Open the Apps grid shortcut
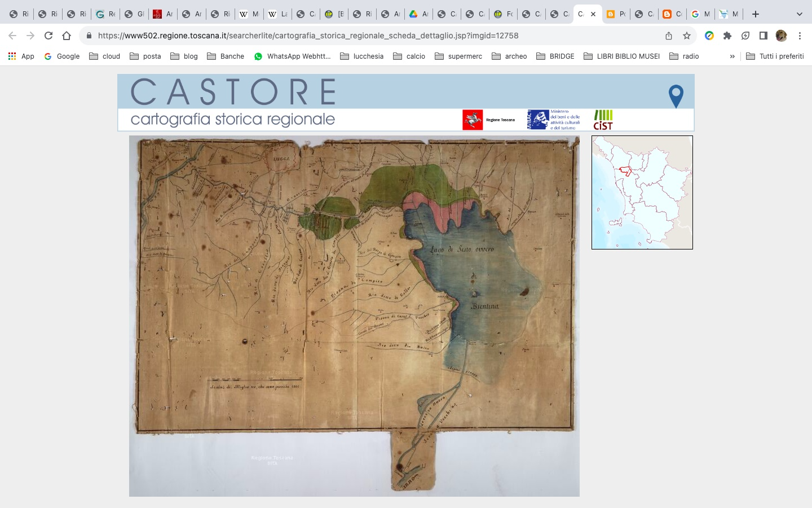The image size is (812, 508). click(21, 56)
